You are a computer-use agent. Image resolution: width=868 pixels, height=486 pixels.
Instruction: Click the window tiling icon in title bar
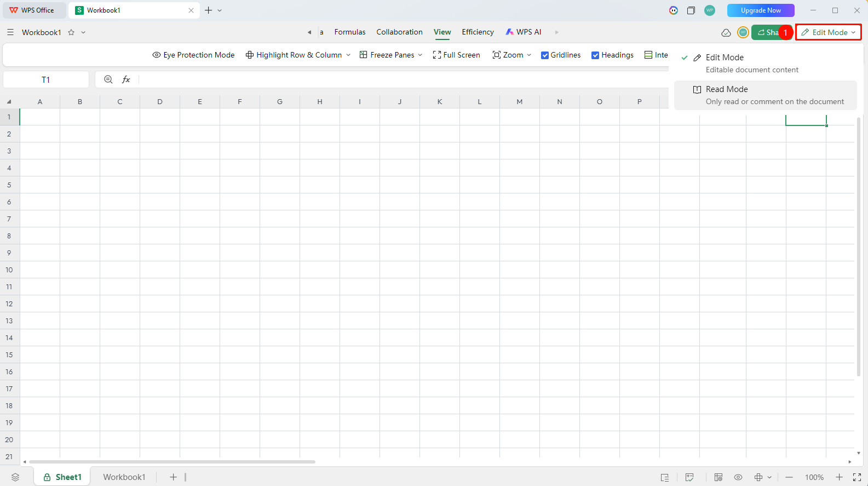(x=691, y=10)
